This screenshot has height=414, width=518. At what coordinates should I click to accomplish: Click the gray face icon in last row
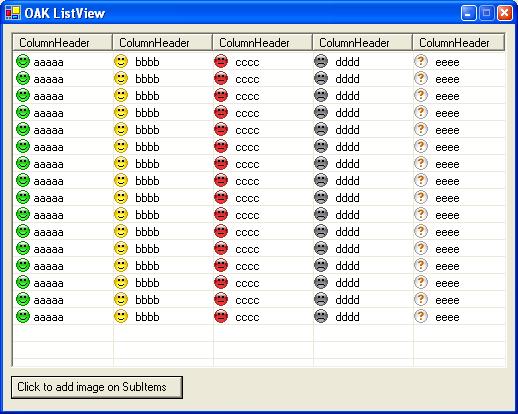pyautogui.click(x=321, y=316)
